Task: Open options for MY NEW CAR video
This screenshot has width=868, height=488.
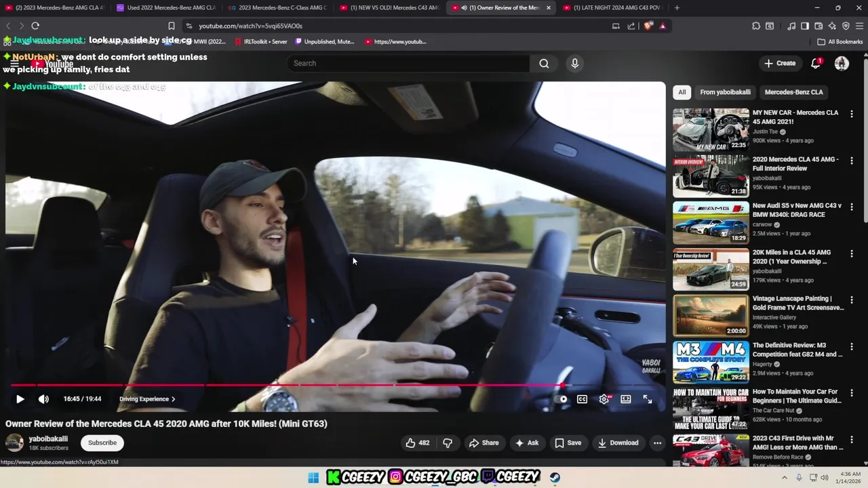Action: (852, 114)
